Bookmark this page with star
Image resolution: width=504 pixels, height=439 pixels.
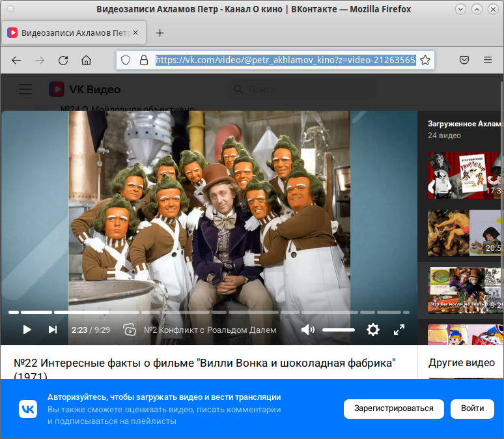tap(425, 60)
